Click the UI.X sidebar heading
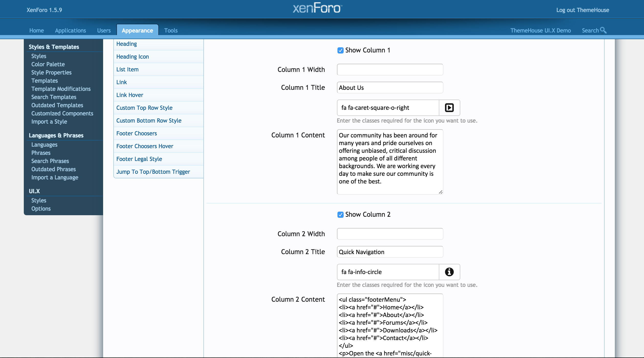644x358 pixels. (34, 191)
